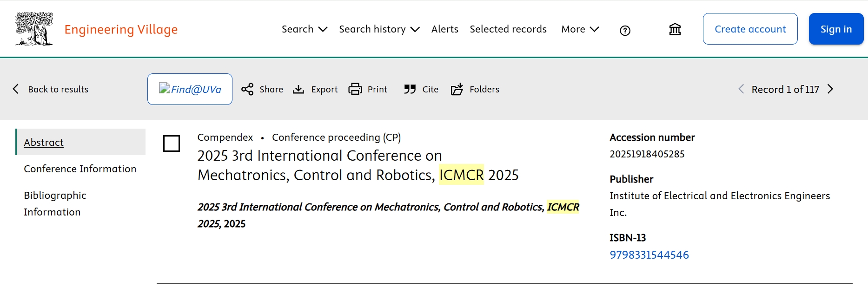This screenshot has width=868, height=287.
Task: Open the help question mark icon
Action: click(625, 30)
